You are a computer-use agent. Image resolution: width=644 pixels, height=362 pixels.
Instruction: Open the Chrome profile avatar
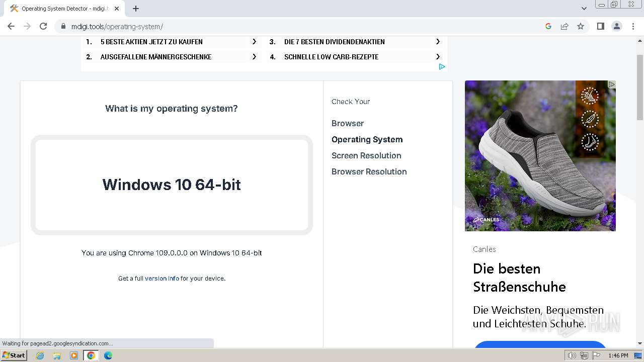(617, 26)
